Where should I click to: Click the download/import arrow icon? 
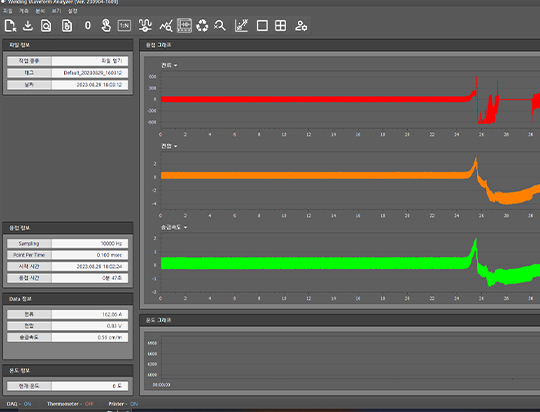pyautogui.click(x=28, y=26)
